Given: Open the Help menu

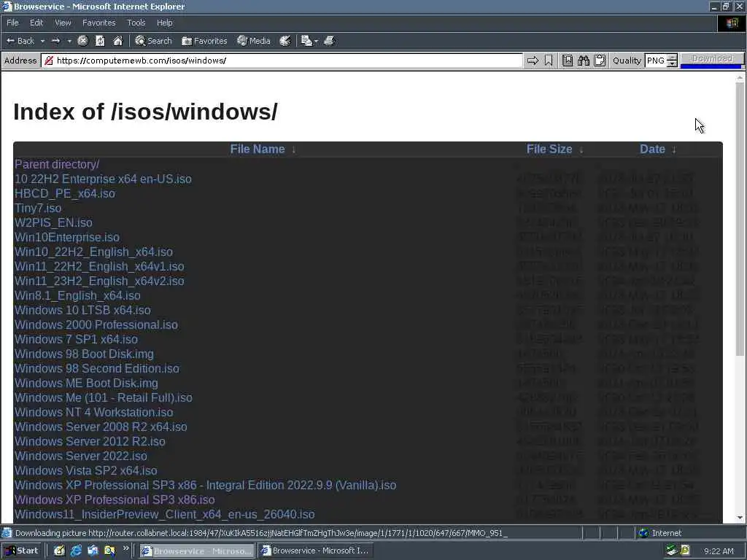Looking at the screenshot, I should coord(164,23).
